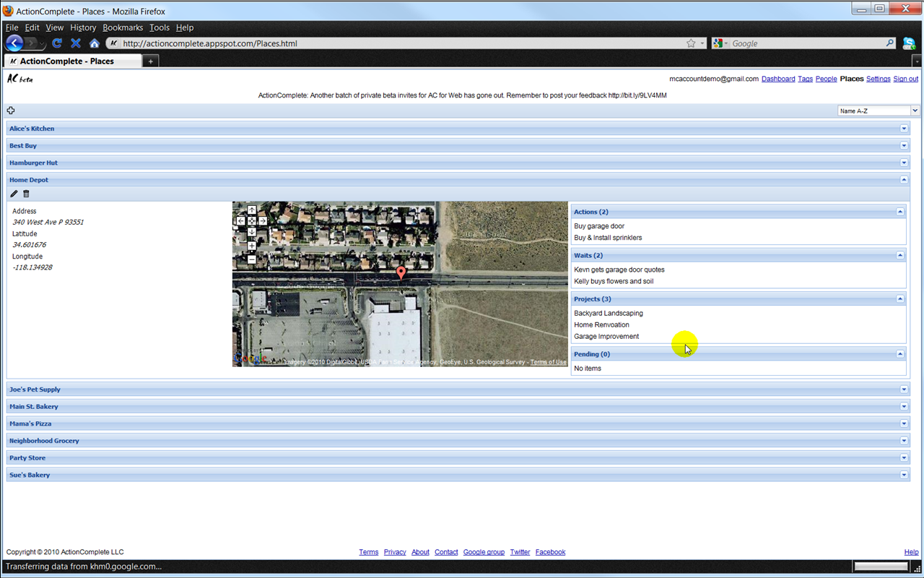924x578 pixels.
Task: Collapse the Waits (2) panel
Action: (x=899, y=255)
